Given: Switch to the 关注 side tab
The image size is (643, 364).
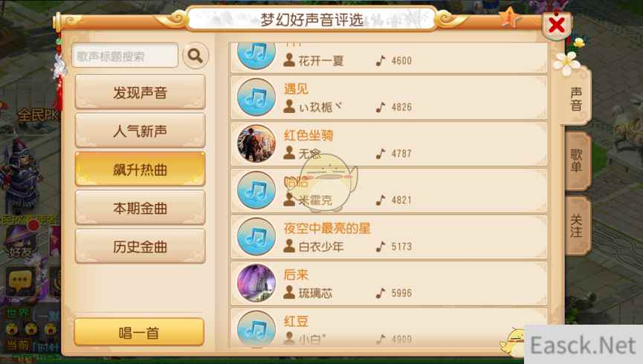Looking at the screenshot, I should tap(577, 225).
